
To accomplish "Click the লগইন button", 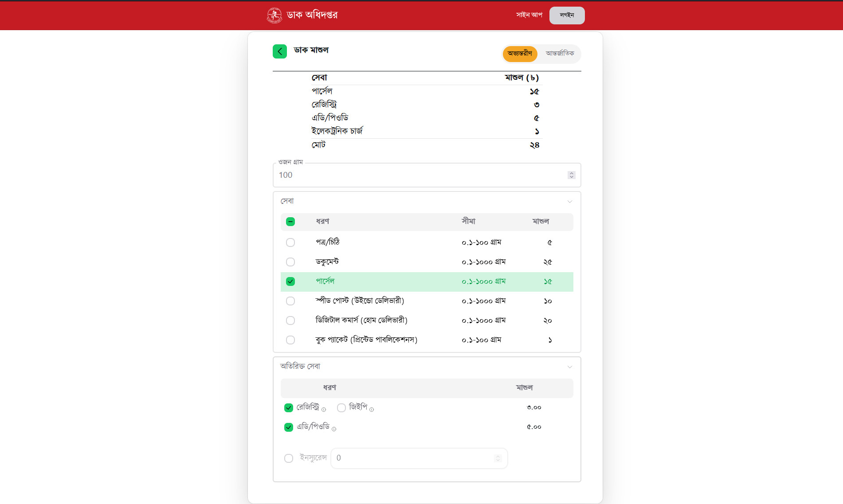I will coord(567,16).
